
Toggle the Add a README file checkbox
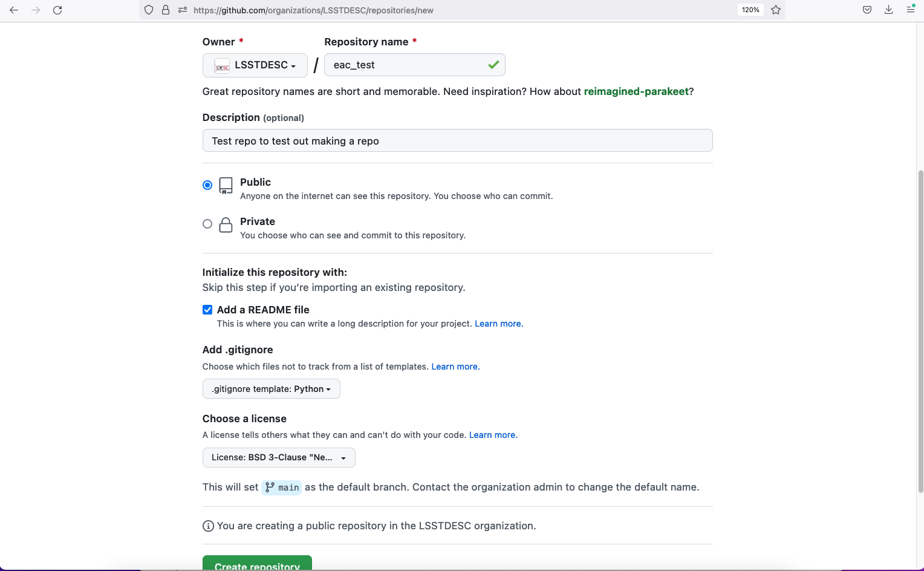207,310
